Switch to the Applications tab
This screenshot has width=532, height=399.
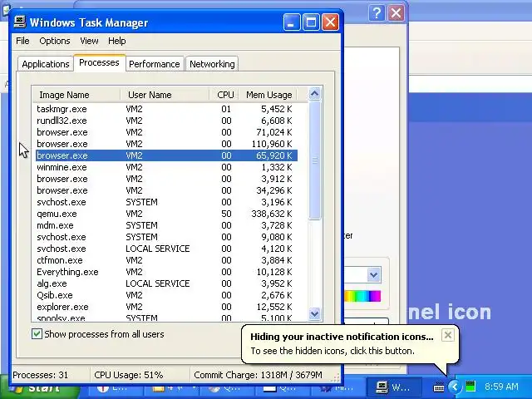46,64
